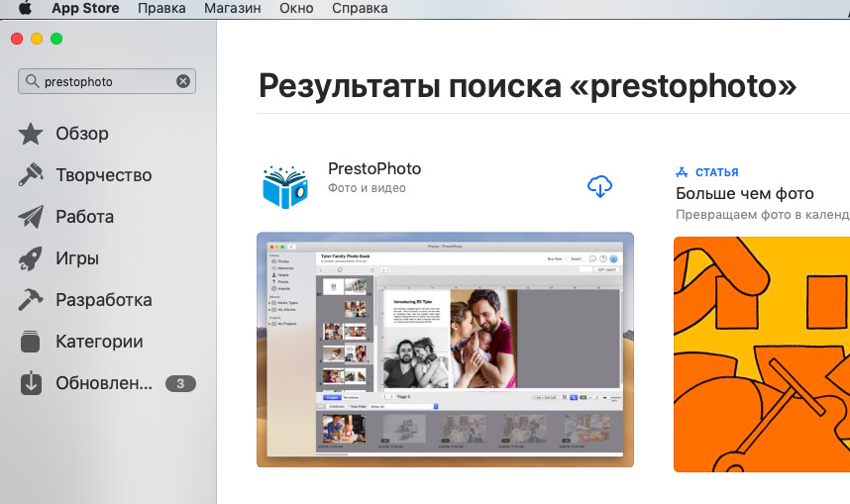The image size is (850, 504).
Task: Open the Apple menu
Action: coord(25,8)
